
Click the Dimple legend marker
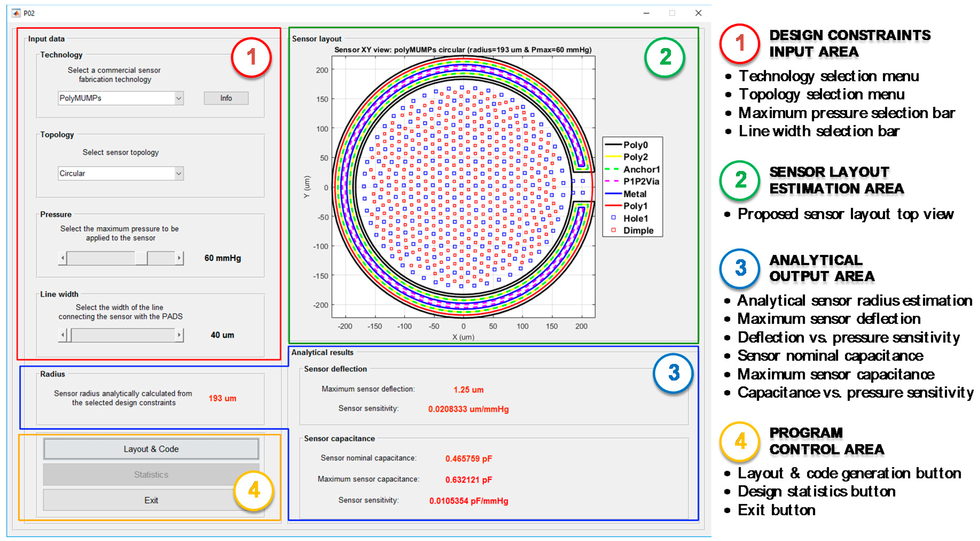click(613, 230)
